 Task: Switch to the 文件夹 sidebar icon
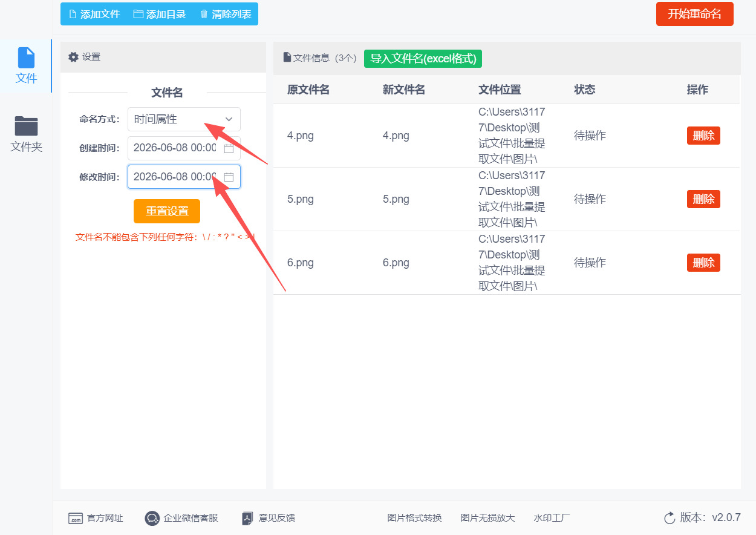[x=27, y=126]
